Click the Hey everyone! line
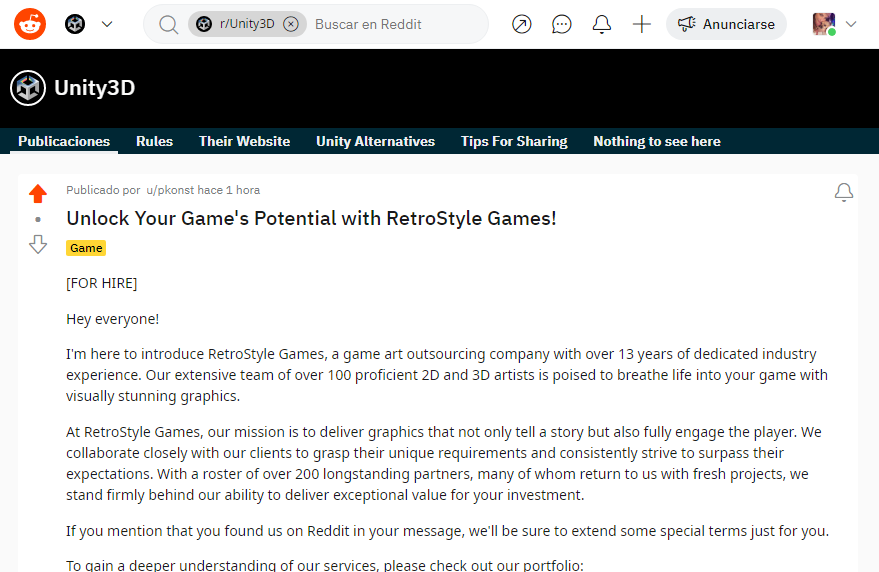This screenshot has width=879, height=572. pos(113,319)
